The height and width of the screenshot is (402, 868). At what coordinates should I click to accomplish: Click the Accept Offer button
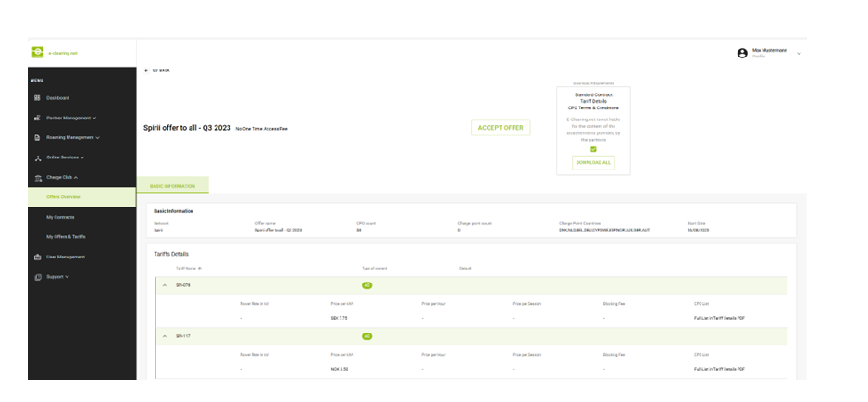501,128
